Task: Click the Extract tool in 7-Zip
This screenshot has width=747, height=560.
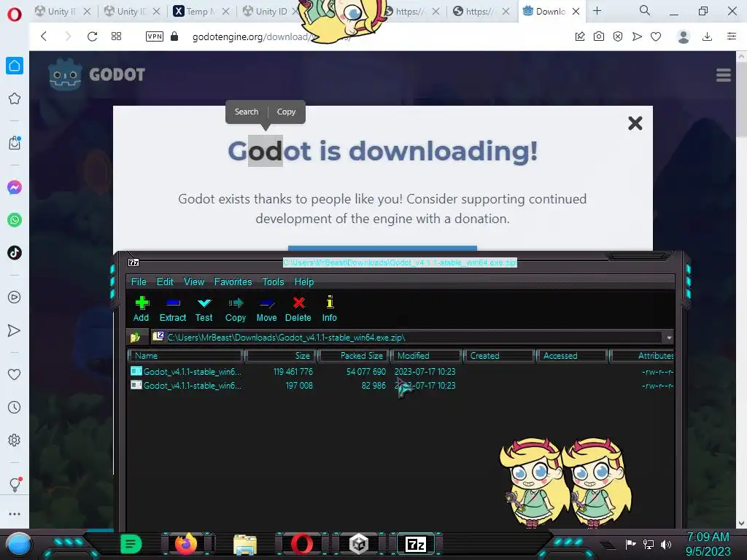Action: point(172,309)
